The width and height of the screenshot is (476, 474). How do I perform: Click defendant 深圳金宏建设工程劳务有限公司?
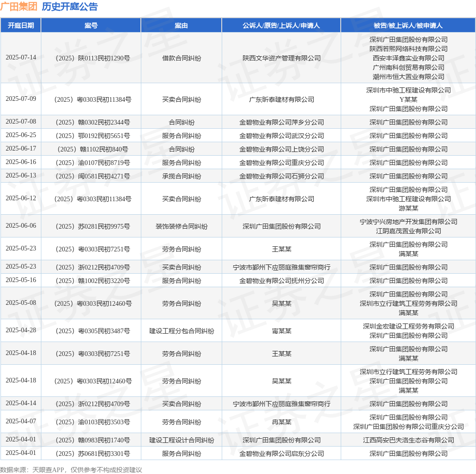(x=408, y=326)
